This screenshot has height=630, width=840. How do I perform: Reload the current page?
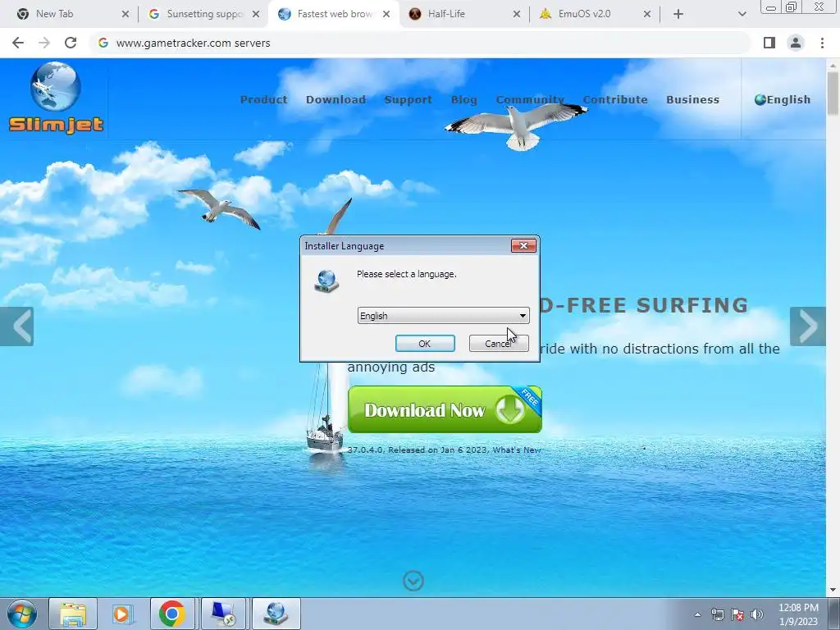(71, 43)
